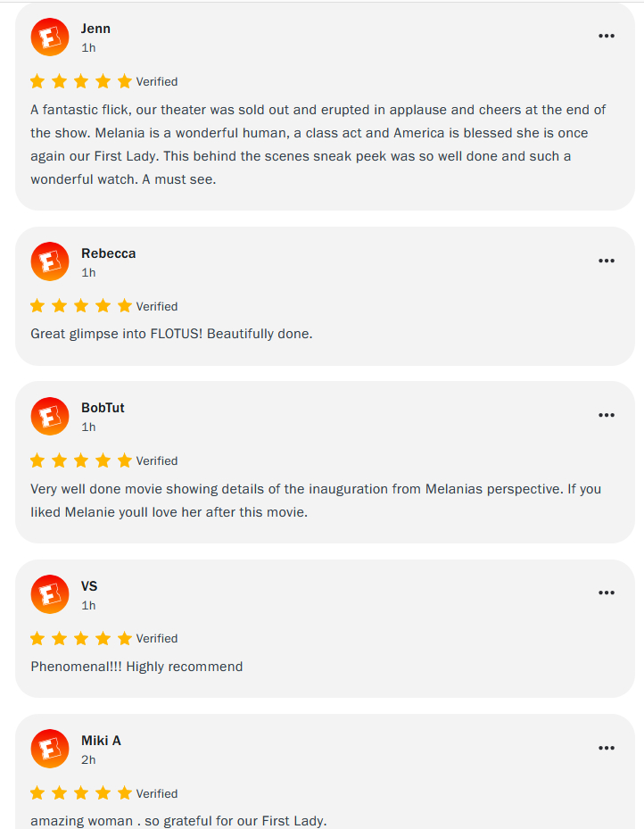
Task: Open the three-dot menu on BobTut's review
Action: pos(607,415)
